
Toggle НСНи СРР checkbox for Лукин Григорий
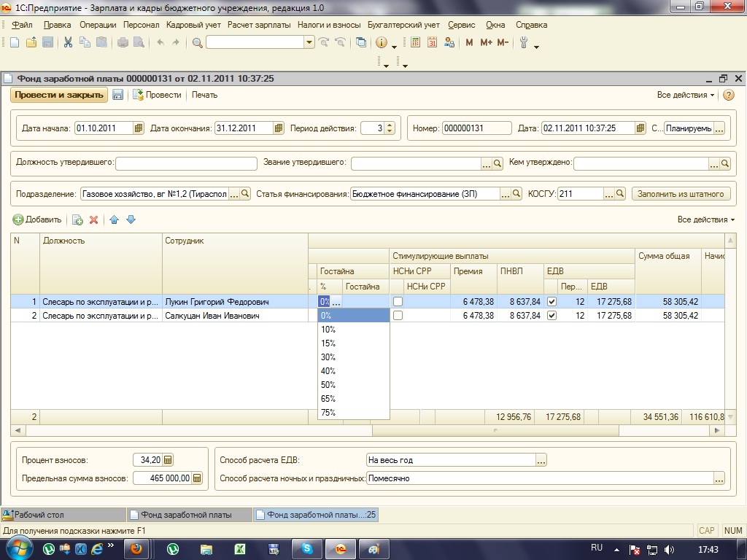coord(398,302)
